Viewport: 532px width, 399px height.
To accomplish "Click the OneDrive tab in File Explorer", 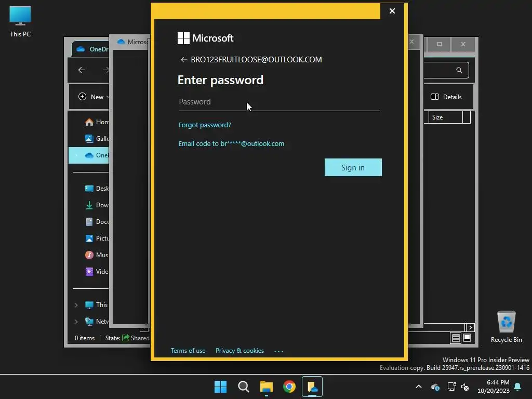I will click(90, 49).
